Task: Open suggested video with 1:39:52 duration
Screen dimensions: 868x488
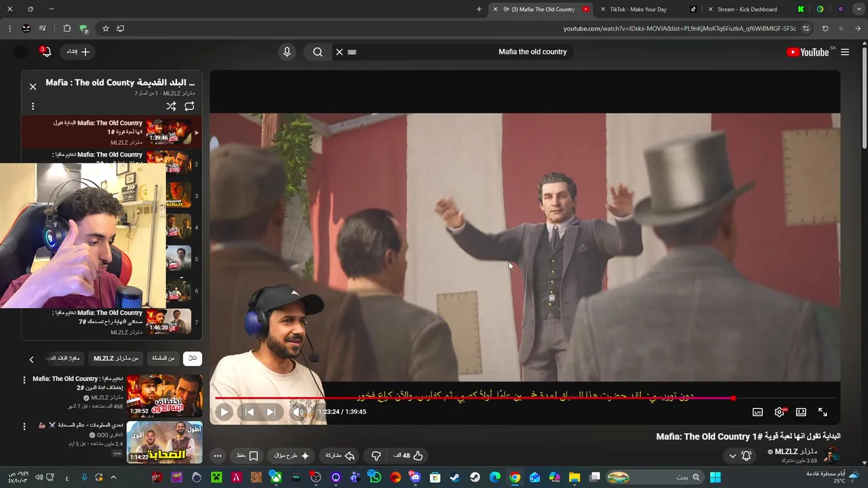Action: pos(164,395)
